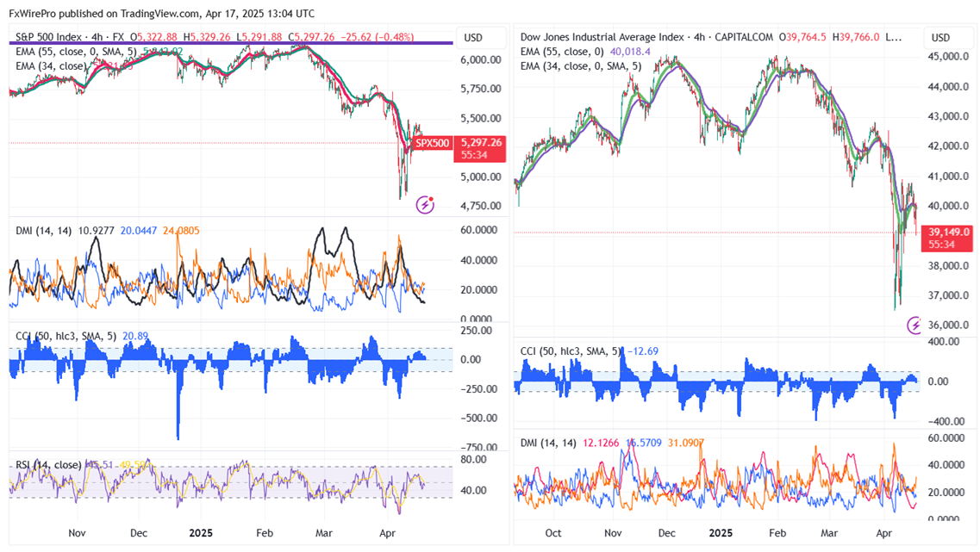980x552 pixels.
Task: Click the 45,000.0 price axis label
Action: [x=948, y=56]
